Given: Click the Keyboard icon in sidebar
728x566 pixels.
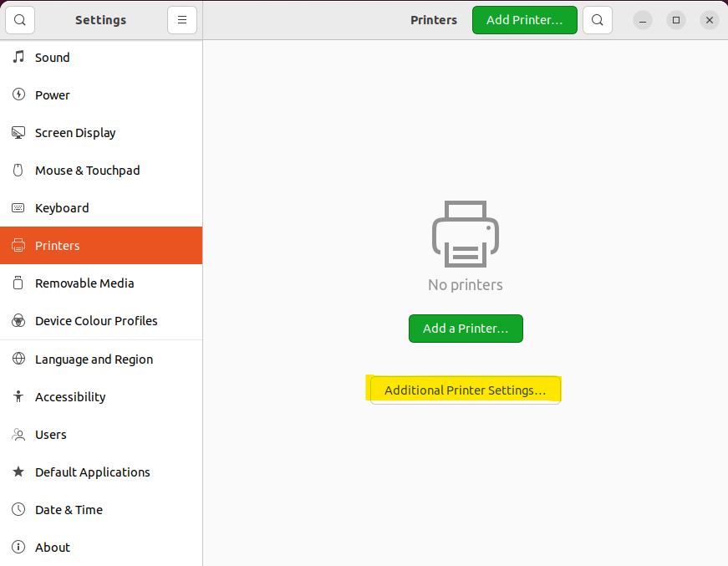Looking at the screenshot, I should click(18, 207).
